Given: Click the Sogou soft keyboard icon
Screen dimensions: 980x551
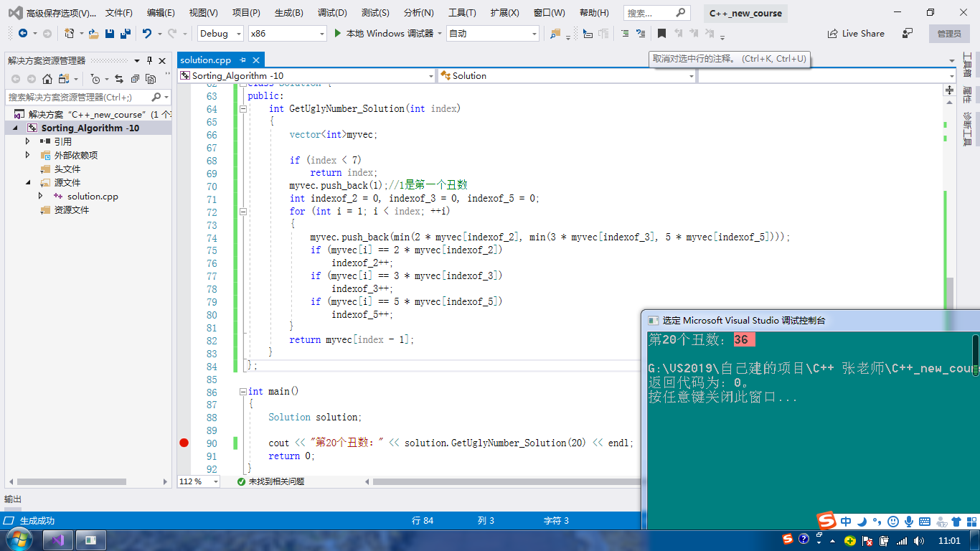Looking at the screenshot, I should pyautogui.click(x=925, y=522).
